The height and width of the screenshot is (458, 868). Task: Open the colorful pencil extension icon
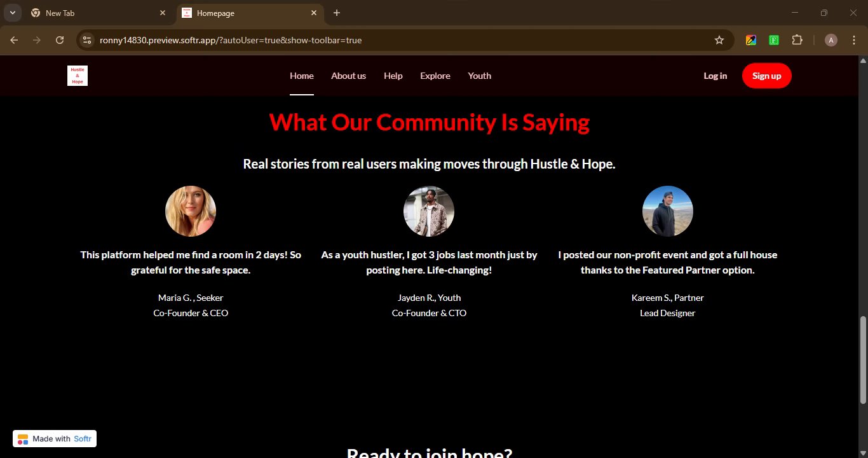(751, 40)
